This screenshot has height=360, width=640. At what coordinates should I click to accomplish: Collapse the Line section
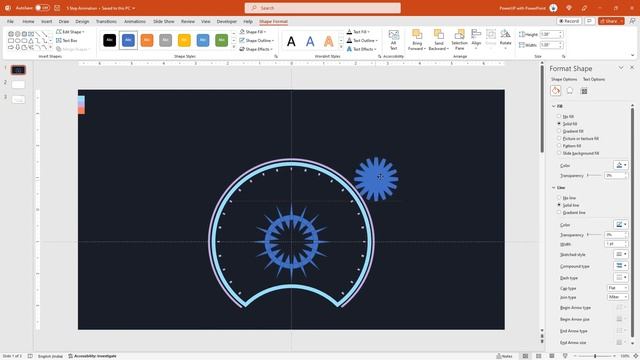(x=554, y=188)
